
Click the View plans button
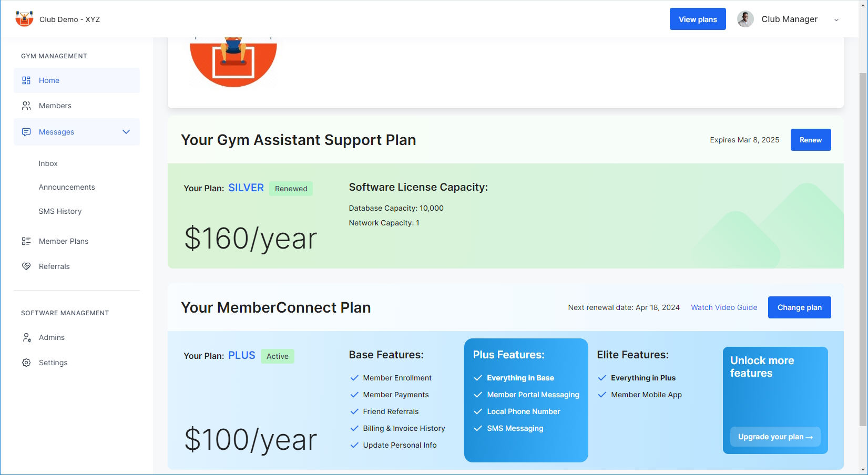[x=698, y=19]
